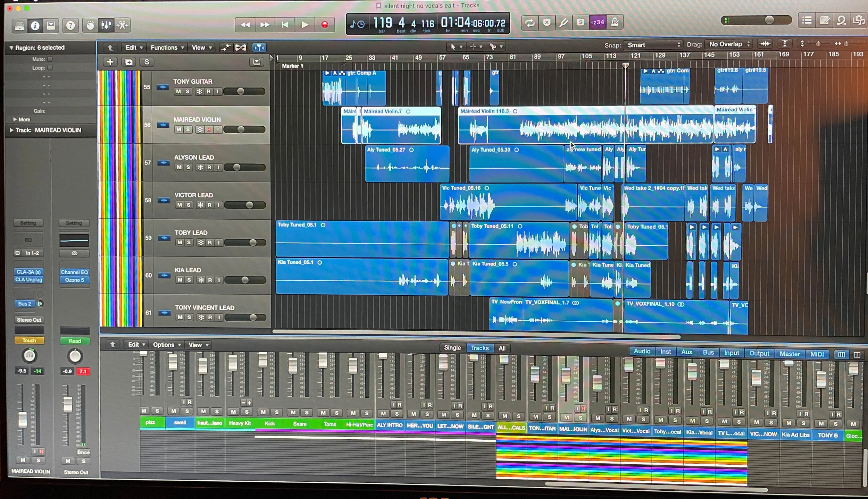Viewport: 868px width, 499px height.
Task: Open the Snap Smart dropdown
Action: [x=653, y=45]
